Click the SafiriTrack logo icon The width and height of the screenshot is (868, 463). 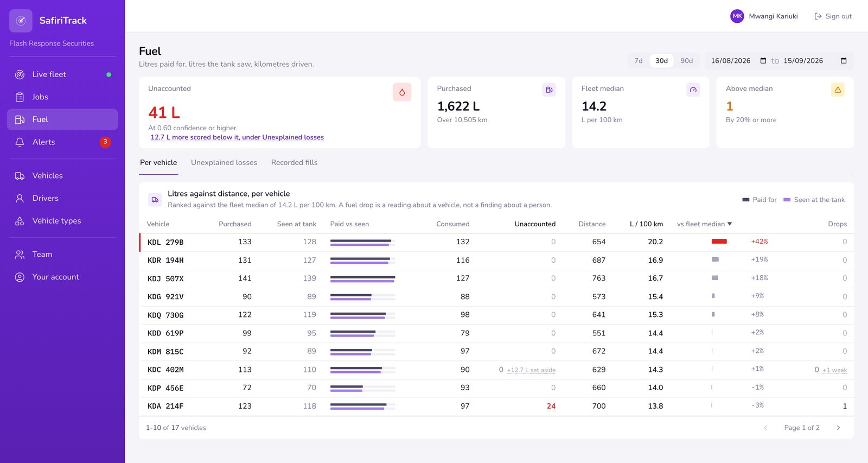tap(21, 21)
